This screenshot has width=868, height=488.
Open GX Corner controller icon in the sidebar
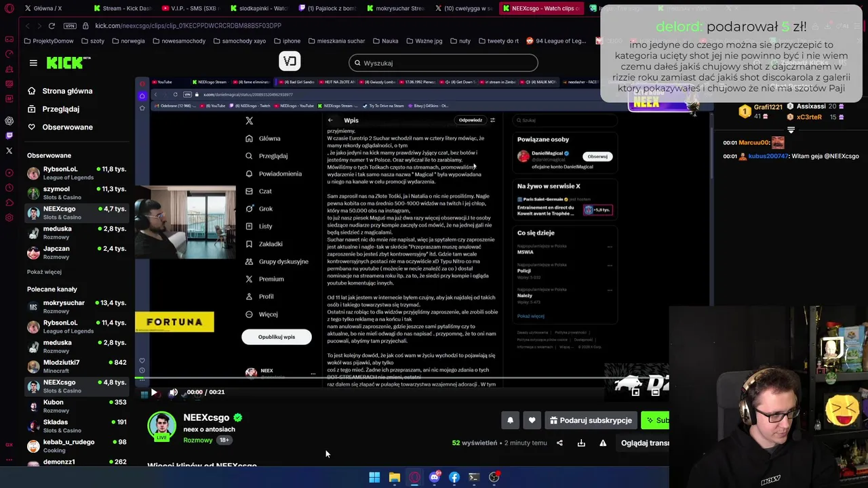point(9,39)
